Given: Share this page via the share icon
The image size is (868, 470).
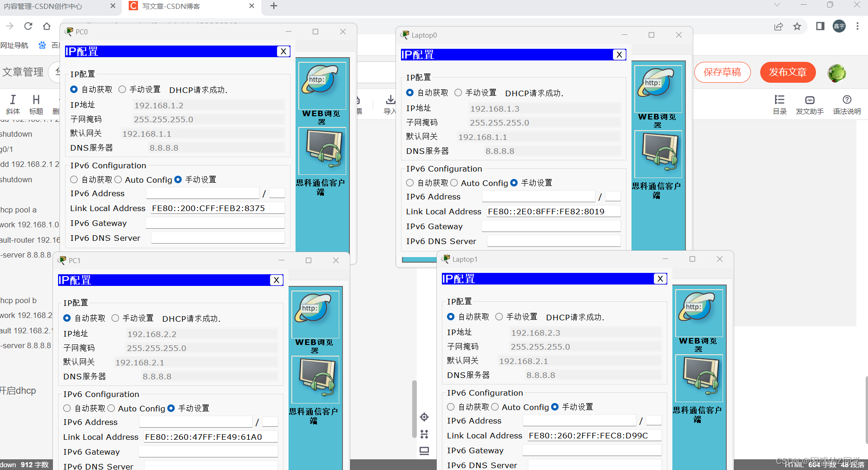Looking at the screenshot, I should click(778, 26).
